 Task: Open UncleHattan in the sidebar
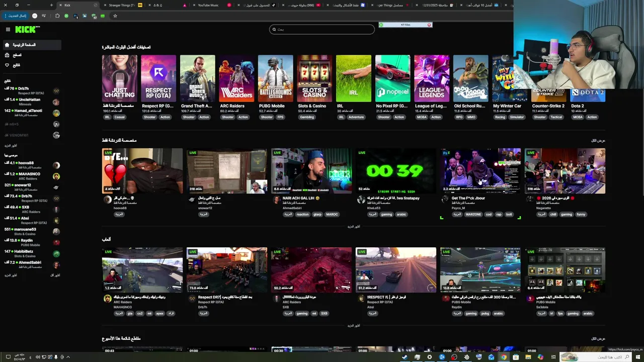point(32,102)
